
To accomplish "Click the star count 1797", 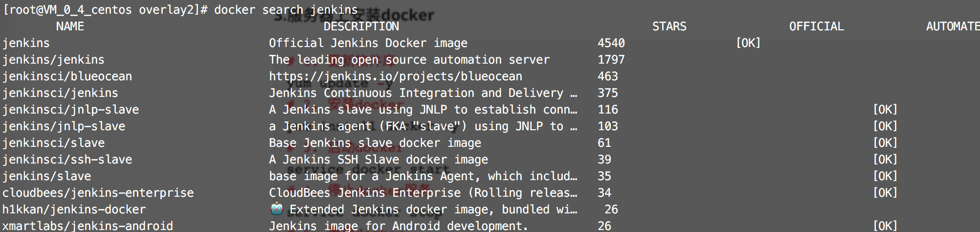I will point(611,60).
